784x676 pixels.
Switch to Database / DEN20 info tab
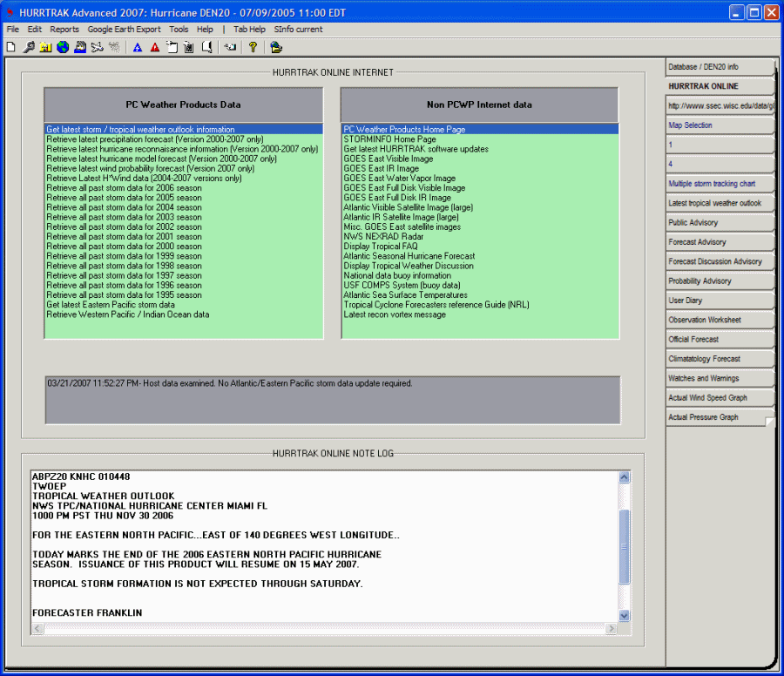pyautogui.click(x=720, y=67)
